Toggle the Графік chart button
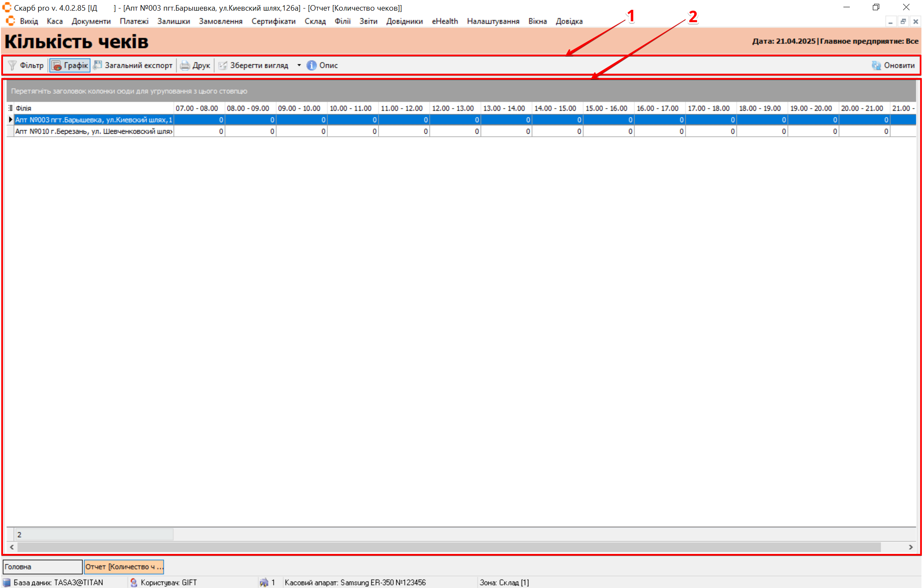The width and height of the screenshot is (924, 588). 70,65
